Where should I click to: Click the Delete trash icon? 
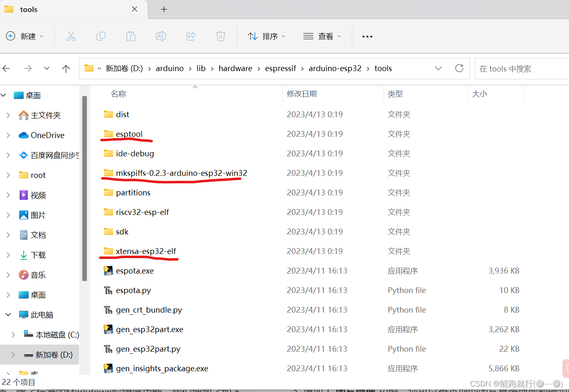tap(221, 36)
